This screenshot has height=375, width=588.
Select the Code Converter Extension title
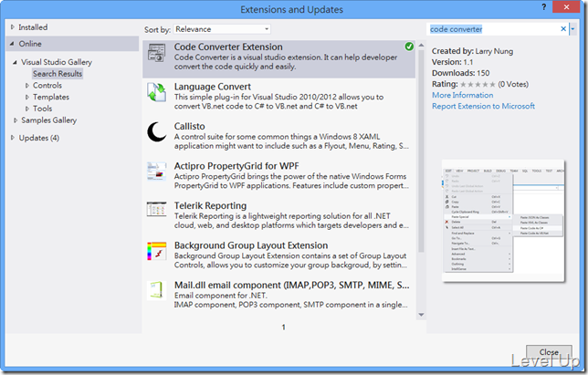pos(228,47)
